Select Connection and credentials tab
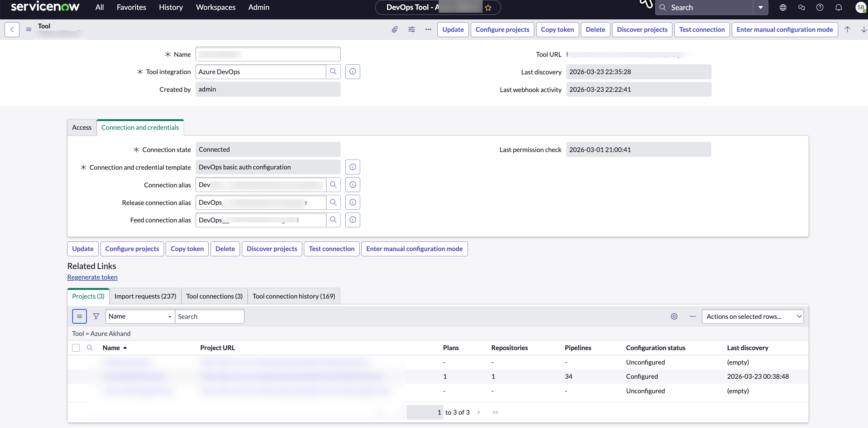 140,127
